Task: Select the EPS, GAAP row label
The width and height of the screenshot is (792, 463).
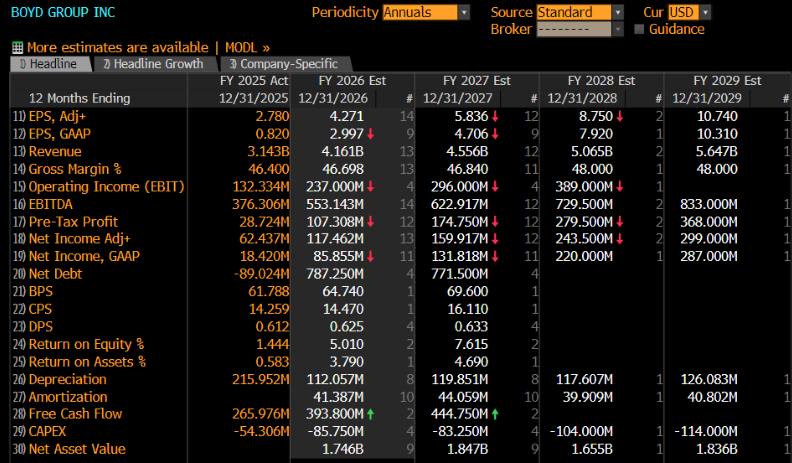Action: (x=60, y=134)
